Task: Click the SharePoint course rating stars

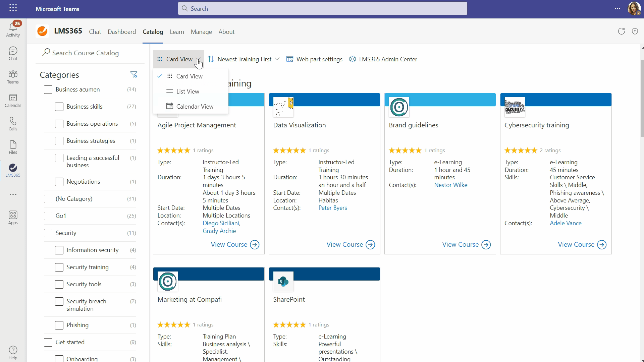Action: [x=289, y=325]
